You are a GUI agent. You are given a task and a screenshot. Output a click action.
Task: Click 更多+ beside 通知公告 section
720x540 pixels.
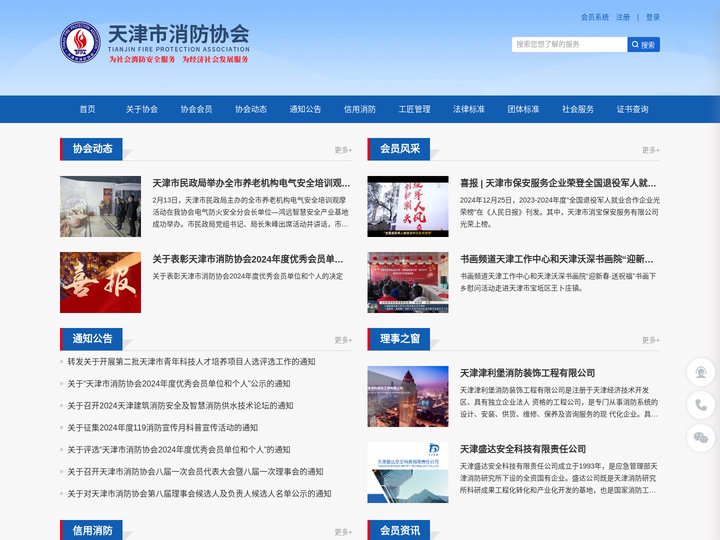[x=343, y=340]
